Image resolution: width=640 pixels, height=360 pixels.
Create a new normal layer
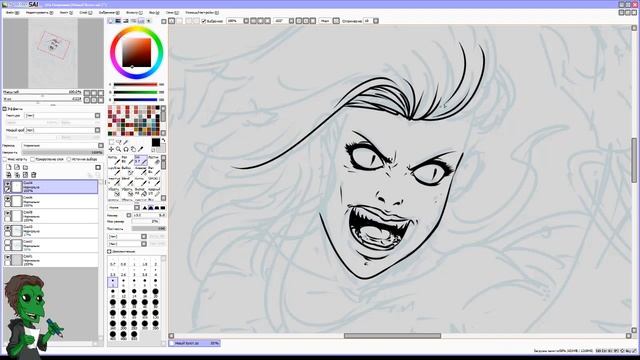click(9, 167)
